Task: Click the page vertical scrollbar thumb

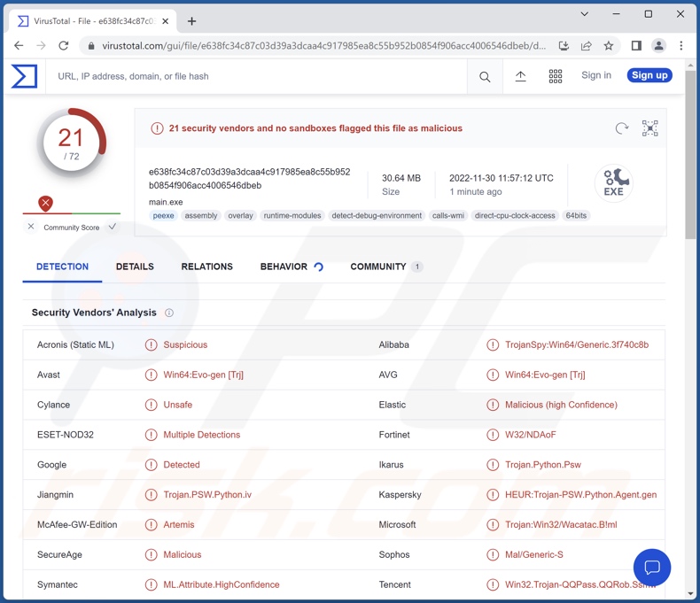Action: [690, 155]
